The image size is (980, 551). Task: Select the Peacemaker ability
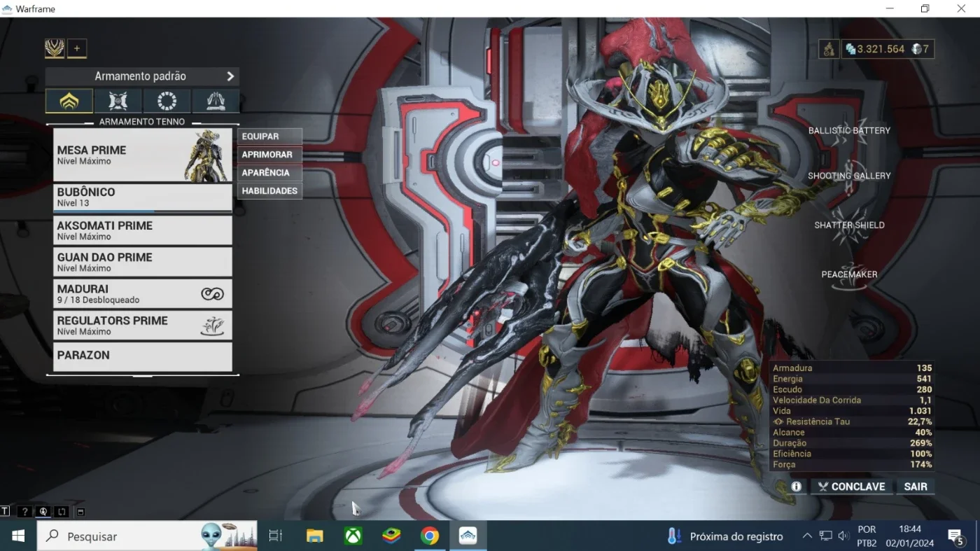tap(849, 274)
